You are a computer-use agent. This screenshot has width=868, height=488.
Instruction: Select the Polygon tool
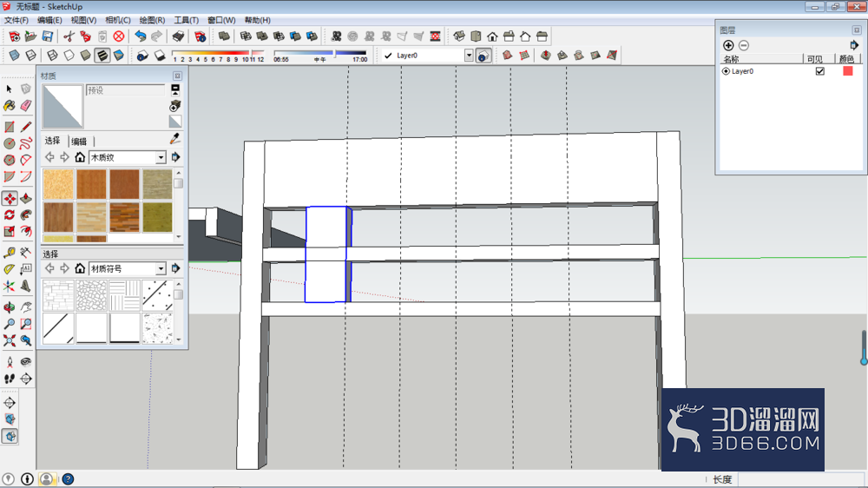(9, 160)
